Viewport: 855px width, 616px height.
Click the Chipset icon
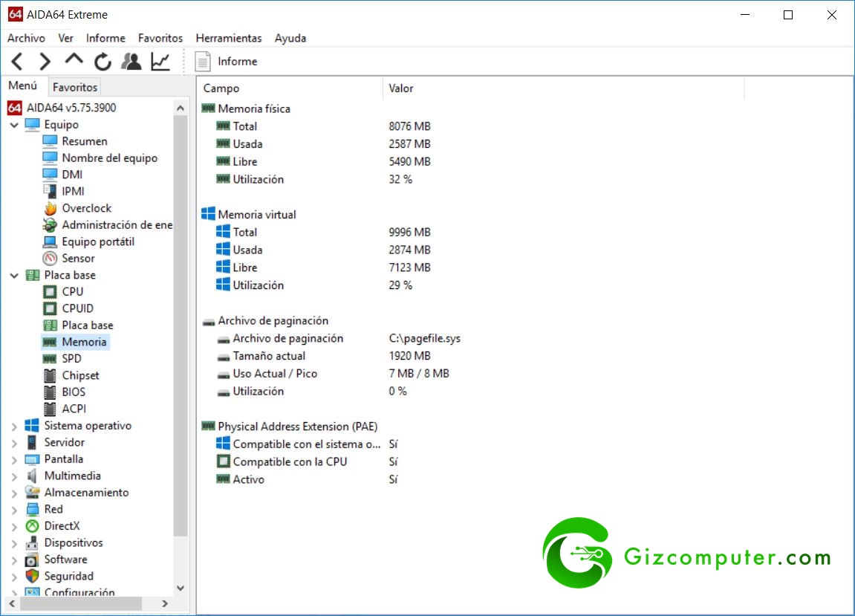point(51,375)
